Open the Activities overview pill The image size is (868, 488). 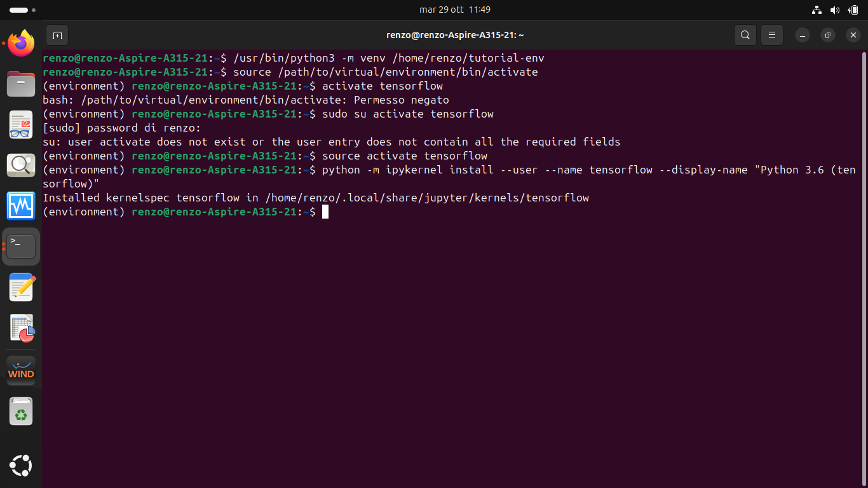coord(23,10)
